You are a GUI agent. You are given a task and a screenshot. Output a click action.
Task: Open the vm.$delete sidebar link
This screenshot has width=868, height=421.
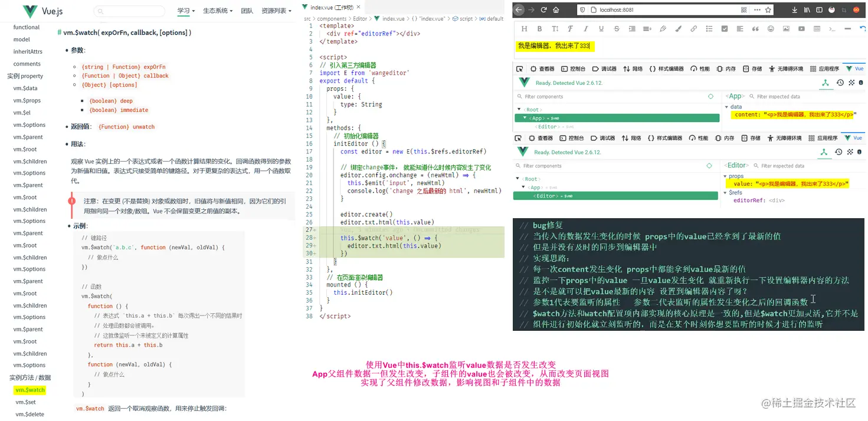[x=30, y=414]
